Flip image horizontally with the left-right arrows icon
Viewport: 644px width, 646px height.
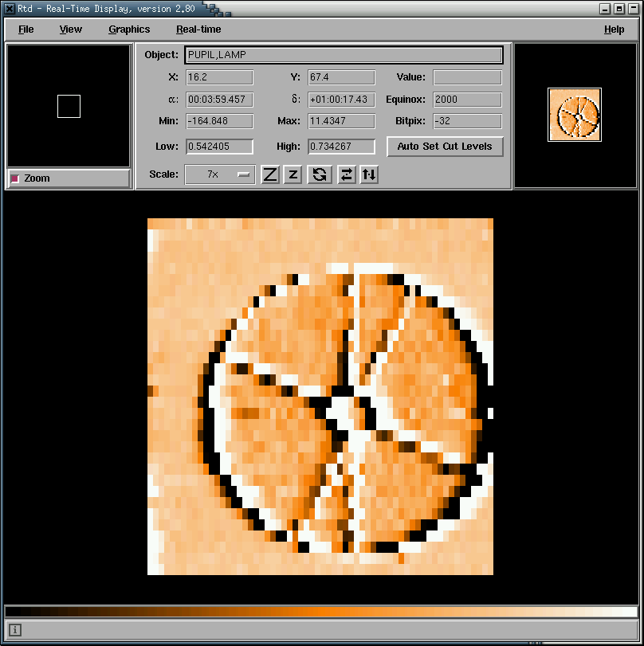pos(346,174)
